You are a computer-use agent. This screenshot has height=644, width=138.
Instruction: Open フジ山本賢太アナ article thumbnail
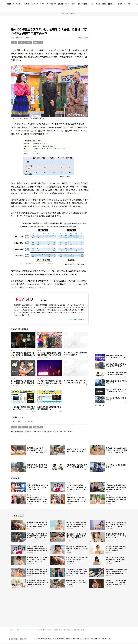click(x=23, y=368)
